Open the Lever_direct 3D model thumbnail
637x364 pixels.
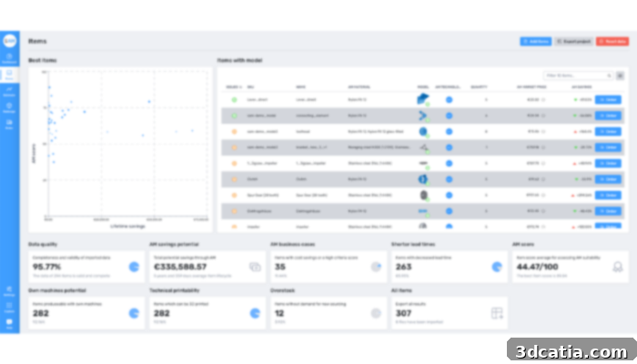(x=423, y=99)
